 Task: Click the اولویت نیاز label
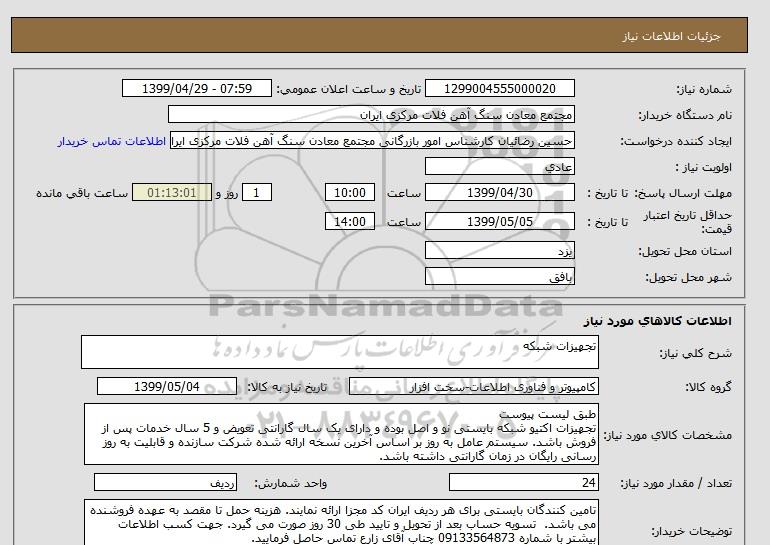tap(704, 167)
